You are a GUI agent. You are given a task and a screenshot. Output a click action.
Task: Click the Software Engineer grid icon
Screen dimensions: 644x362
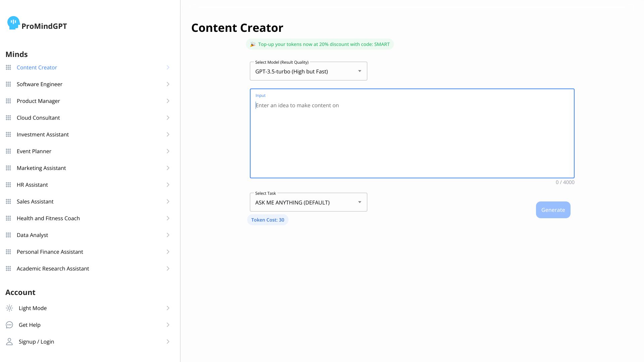click(8, 84)
